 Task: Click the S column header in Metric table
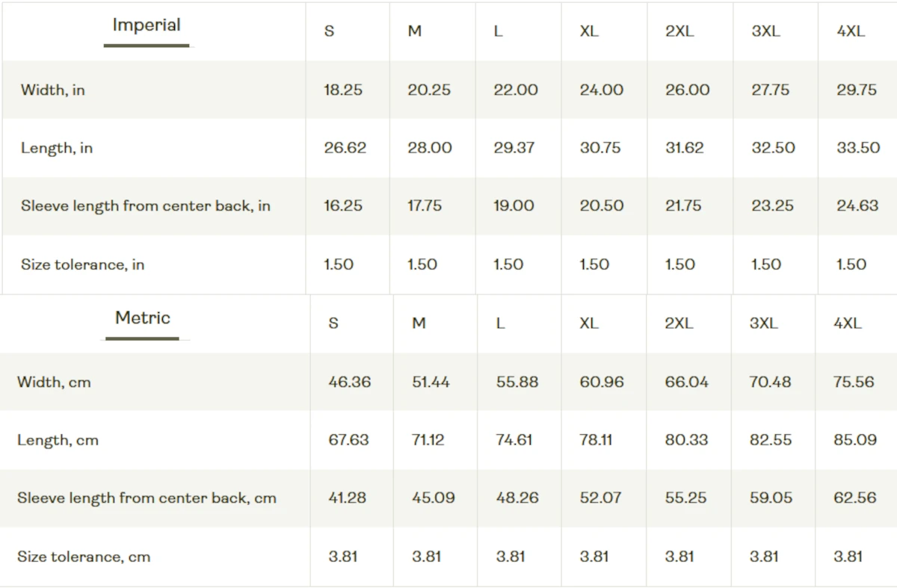point(333,324)
